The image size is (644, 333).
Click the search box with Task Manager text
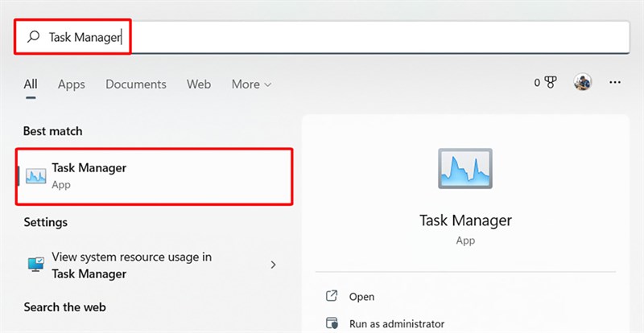coord(321,37)
